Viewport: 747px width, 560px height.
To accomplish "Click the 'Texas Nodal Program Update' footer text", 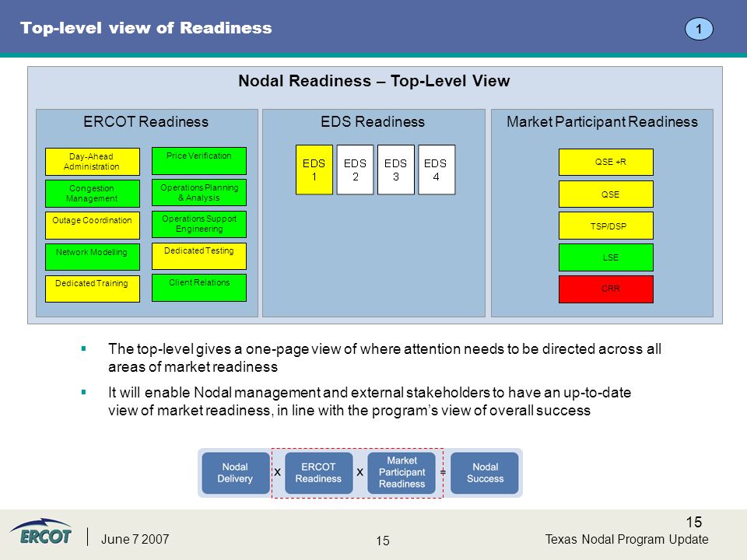I will tap(626, 539).
